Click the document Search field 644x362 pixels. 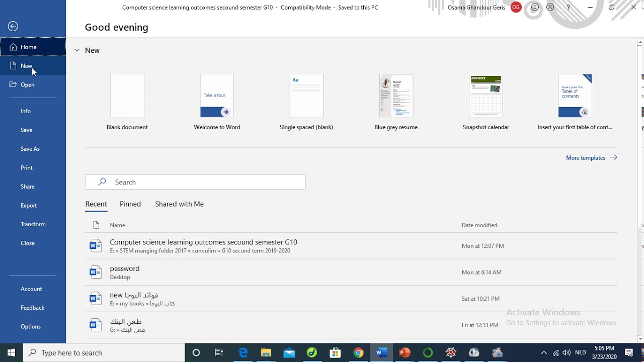pos(195,182)
